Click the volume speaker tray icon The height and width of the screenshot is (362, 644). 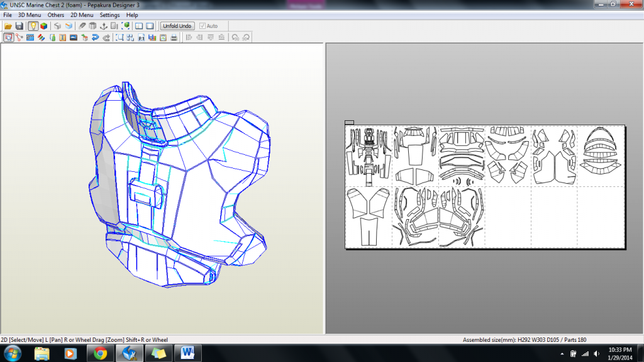point(596,354)
